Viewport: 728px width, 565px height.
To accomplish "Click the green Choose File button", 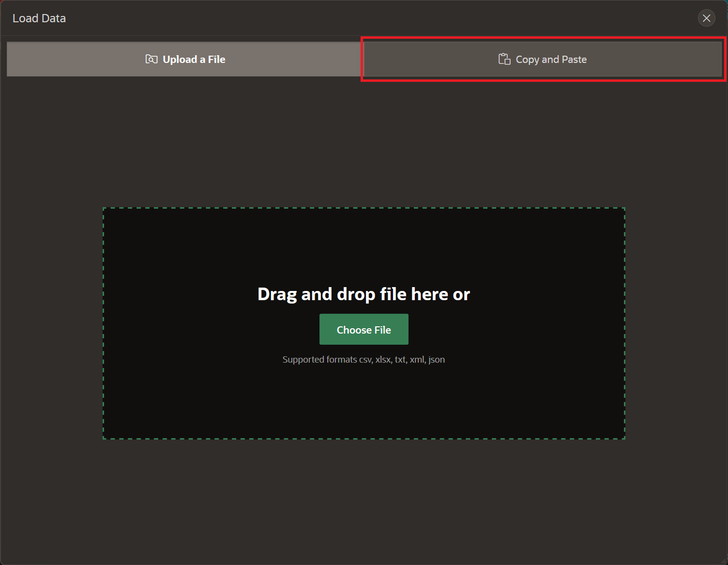I will 364,329.
